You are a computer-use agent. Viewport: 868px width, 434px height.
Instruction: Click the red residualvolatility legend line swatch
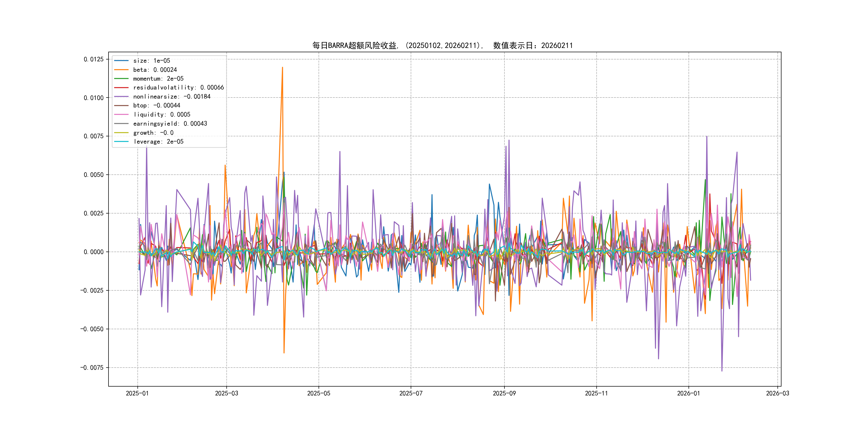(x=121, y=88)
